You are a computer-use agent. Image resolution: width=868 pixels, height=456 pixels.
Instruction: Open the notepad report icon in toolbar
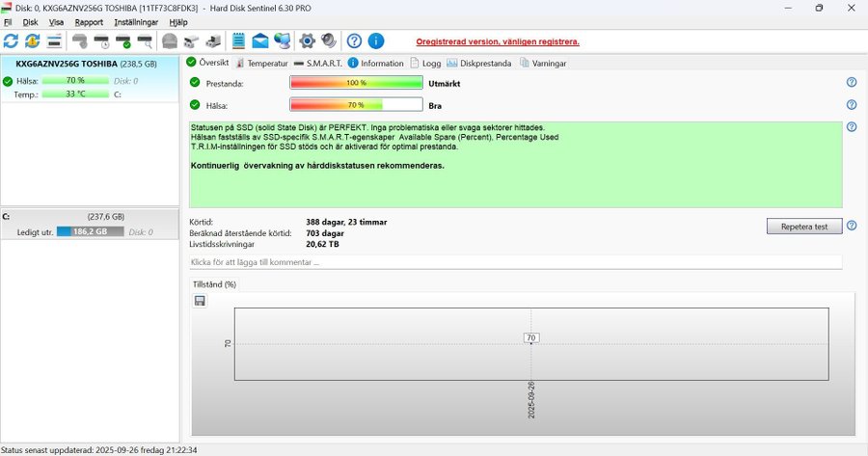tap(239, 40)
